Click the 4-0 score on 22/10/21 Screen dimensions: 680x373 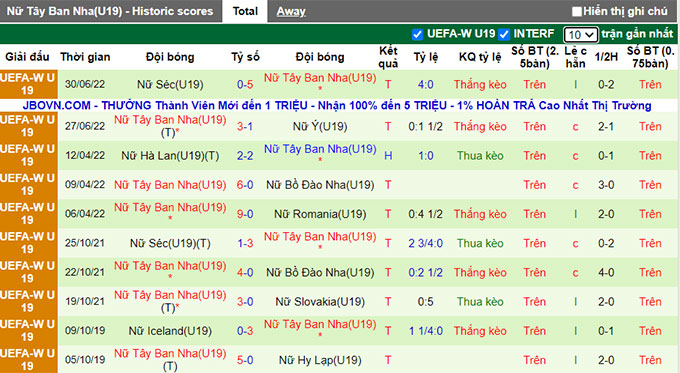pos(245,272)
